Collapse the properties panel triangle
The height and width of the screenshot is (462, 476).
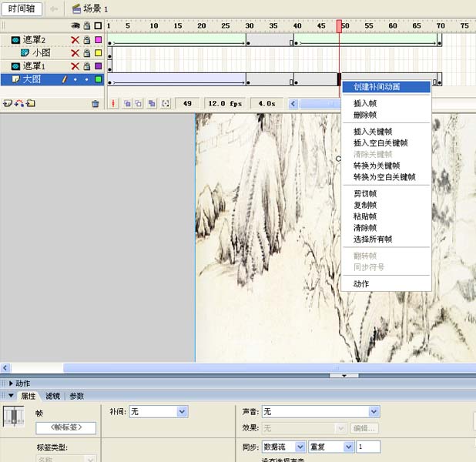tap(12, 396)
